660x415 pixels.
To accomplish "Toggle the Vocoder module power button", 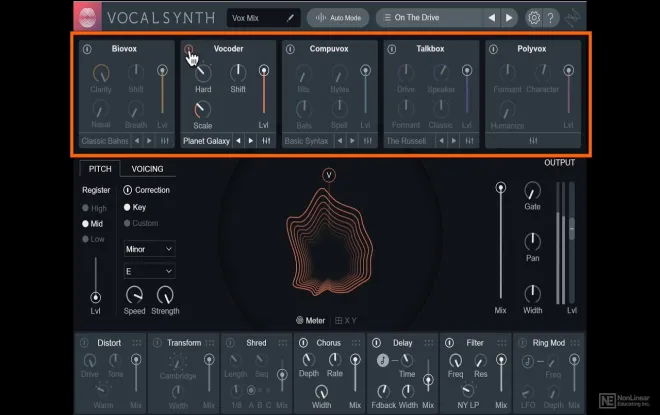I will (x=189, y=49).
